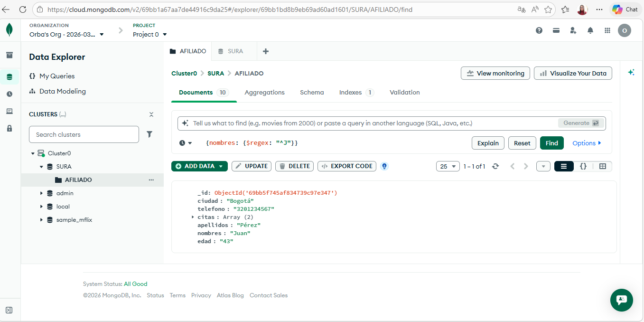Expand the citas array field

pyautogui.click(x=193, y=217)
